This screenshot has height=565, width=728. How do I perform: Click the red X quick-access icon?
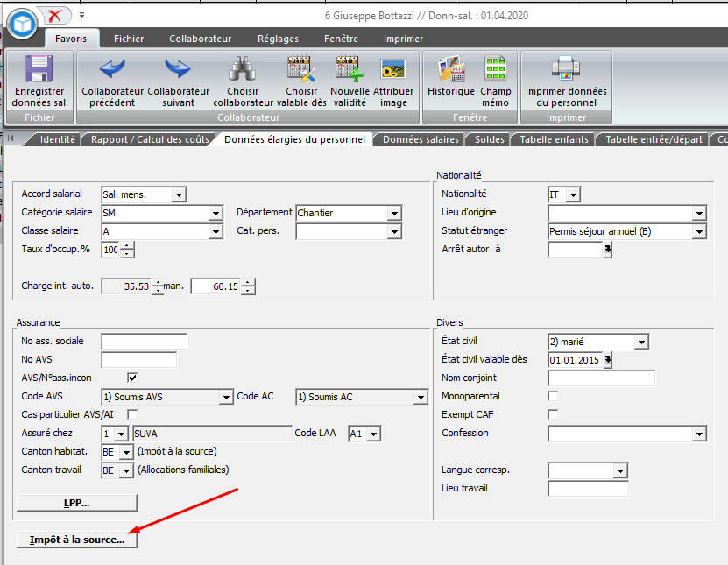[x=55, y=16]
